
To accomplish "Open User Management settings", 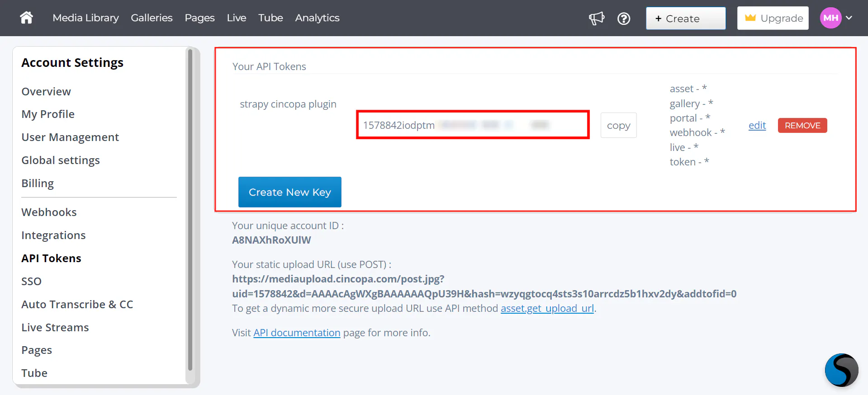I will [70, 137].
